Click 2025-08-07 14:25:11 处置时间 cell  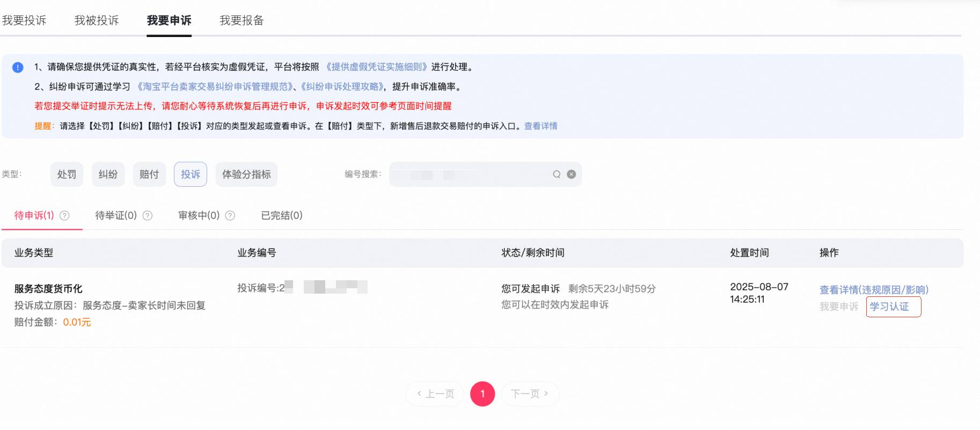pyautogui.click(x=759, y=293)
